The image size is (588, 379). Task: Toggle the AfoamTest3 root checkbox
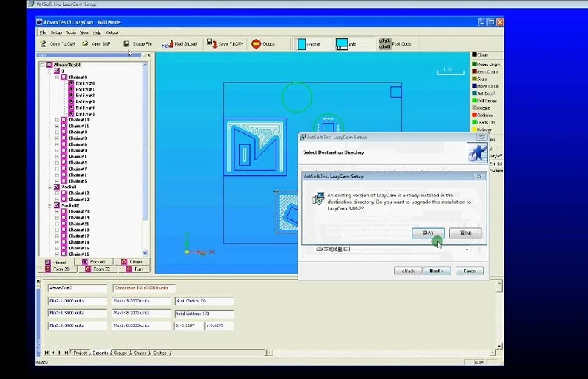coord(49,65)
